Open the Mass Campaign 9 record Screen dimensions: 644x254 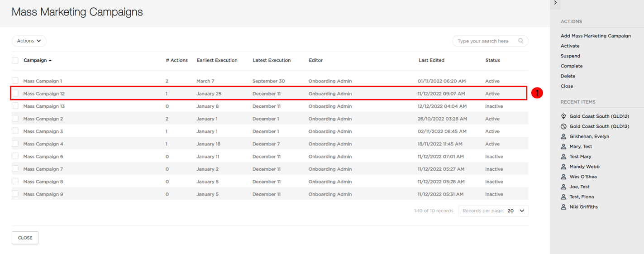(43, 194)
